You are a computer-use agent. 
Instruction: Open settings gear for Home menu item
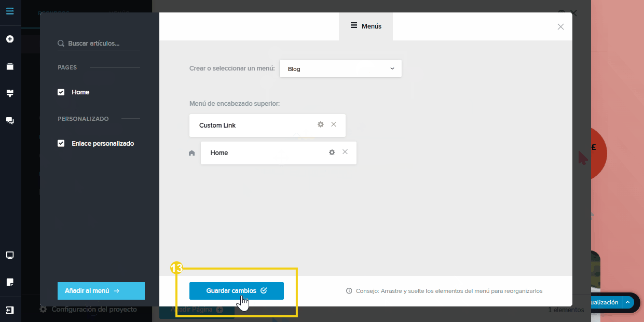pyautogui.click(x=332, y=152)
